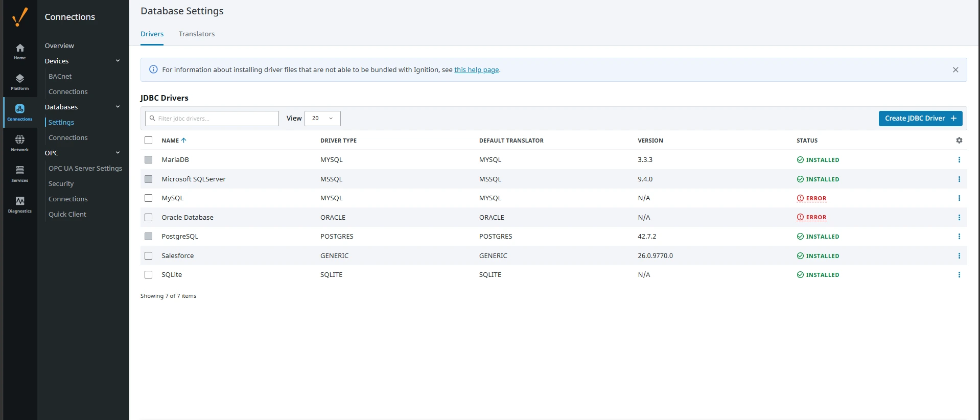Collapse the OPC menu group
This screenshot has height=420, width=980.
point(118,153)
